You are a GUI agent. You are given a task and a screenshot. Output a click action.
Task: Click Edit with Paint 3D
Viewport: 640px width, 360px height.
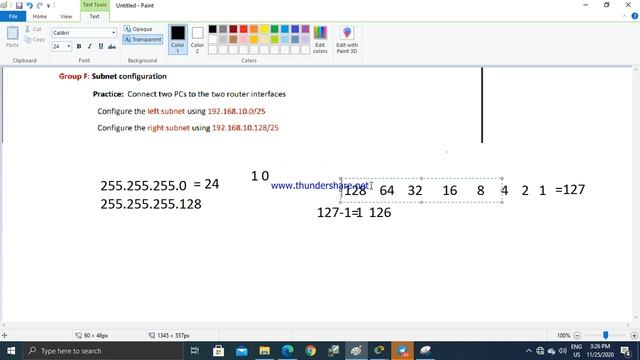pos(347,40)
